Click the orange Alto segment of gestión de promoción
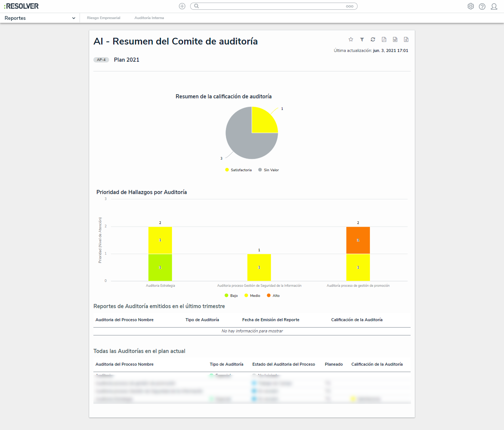Screen dimensions: 504x430 click(x=358, y=240)
